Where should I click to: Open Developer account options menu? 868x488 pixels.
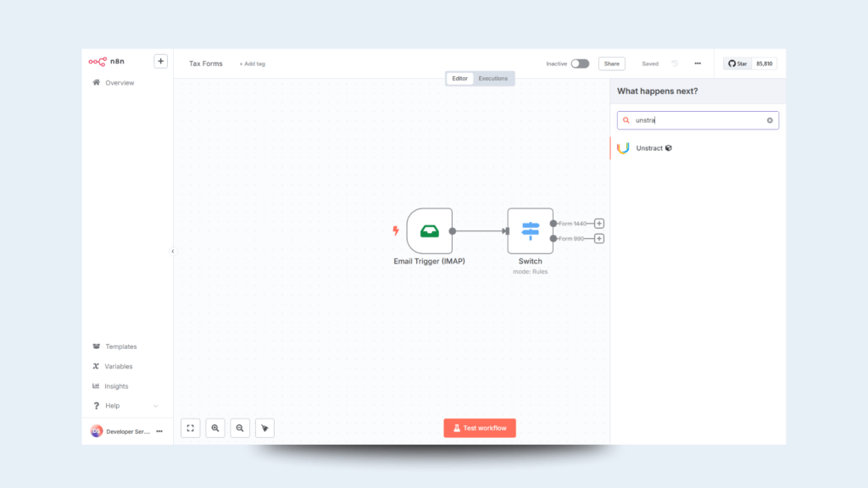[x=159, y=431]
